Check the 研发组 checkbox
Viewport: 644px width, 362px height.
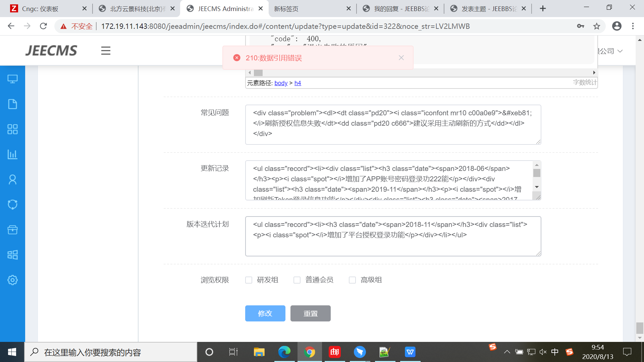[x=249, y=280]
